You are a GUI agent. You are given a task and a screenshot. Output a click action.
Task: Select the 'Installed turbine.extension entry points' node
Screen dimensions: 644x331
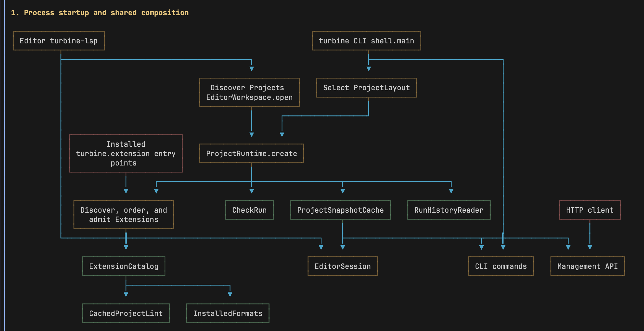[126, 153]
